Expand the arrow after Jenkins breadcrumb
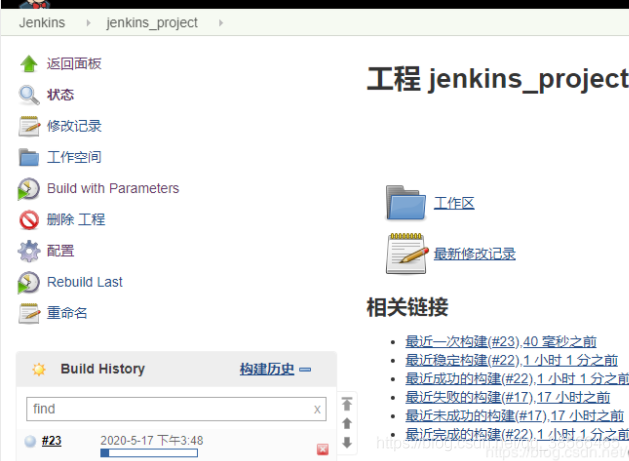 [88, 23]
